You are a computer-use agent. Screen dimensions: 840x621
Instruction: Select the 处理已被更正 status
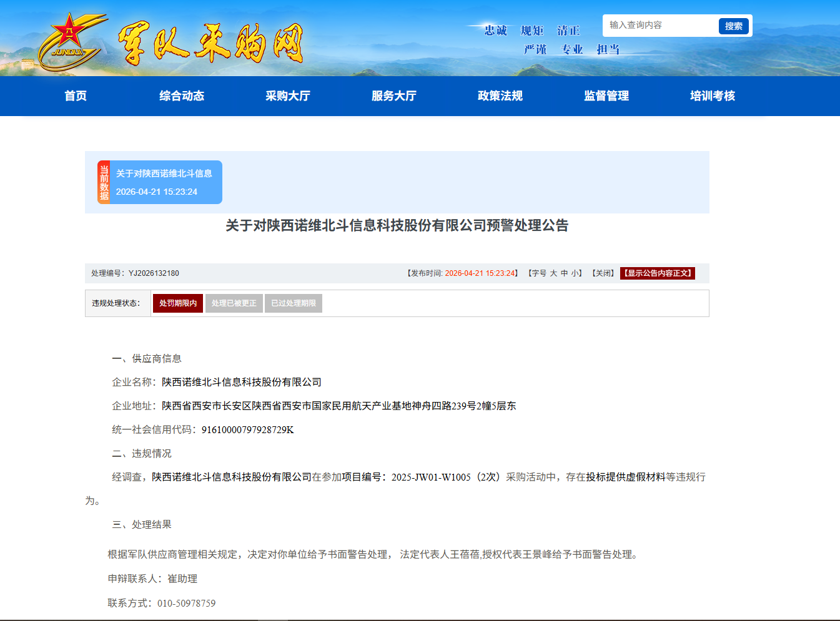pos(234,303)
